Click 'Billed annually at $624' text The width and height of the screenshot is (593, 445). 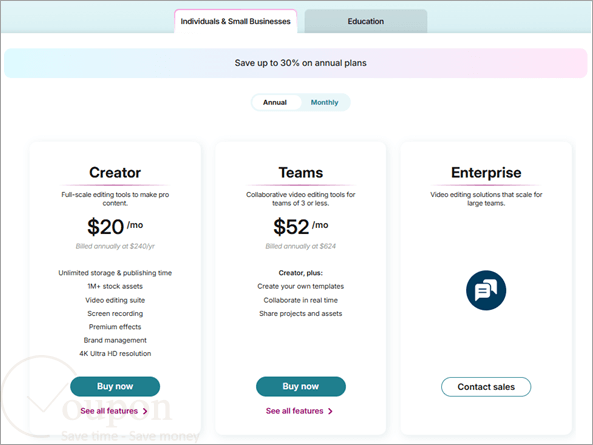(x=301, y=246)
